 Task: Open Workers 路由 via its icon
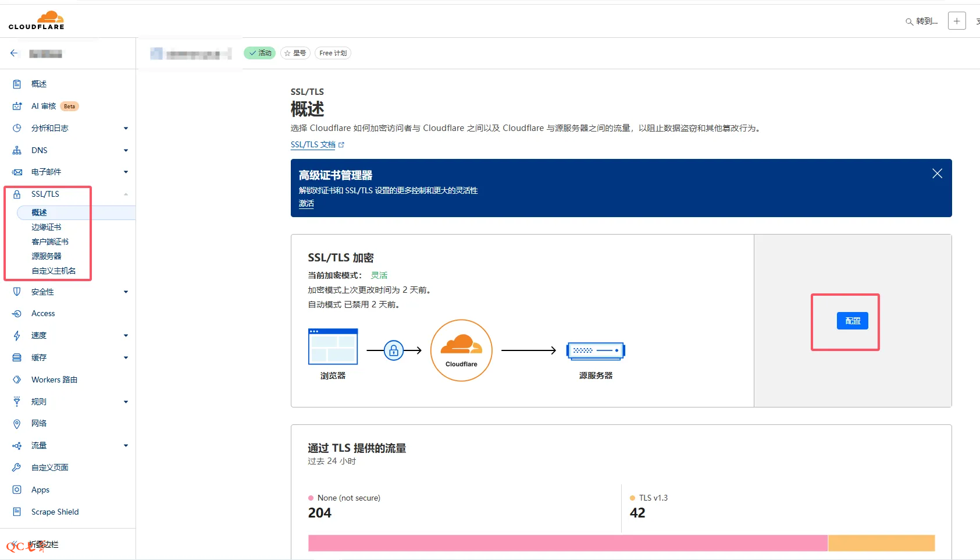pos(17,380)
